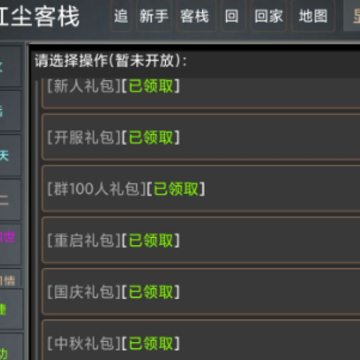Click the single 回 button
360x360 pixels.
click(232, 16)
